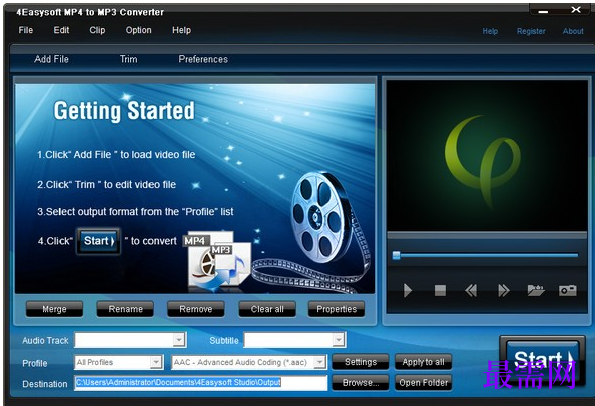595x406 pixels.
Task: Open the snapshot folder icon
Action: pos(536,290)
